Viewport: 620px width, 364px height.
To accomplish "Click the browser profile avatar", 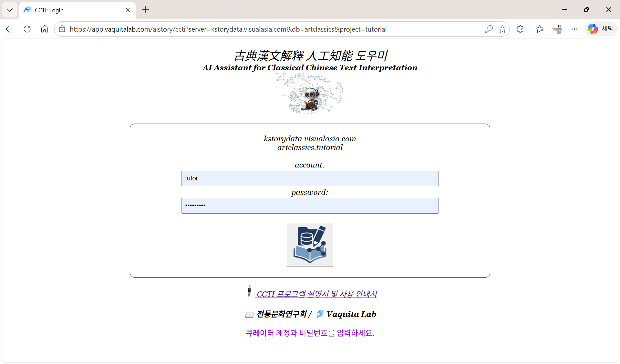I will [557, 29].
